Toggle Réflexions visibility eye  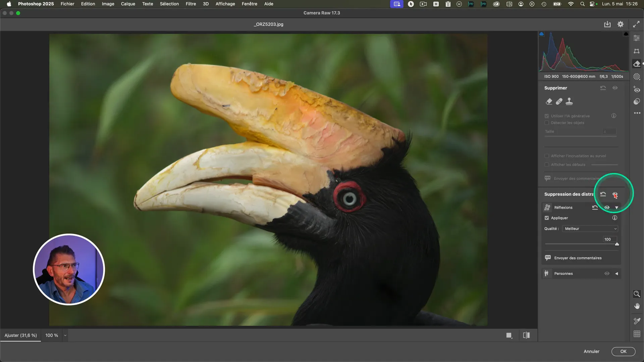pyautogui.click(x=607, y=207)
